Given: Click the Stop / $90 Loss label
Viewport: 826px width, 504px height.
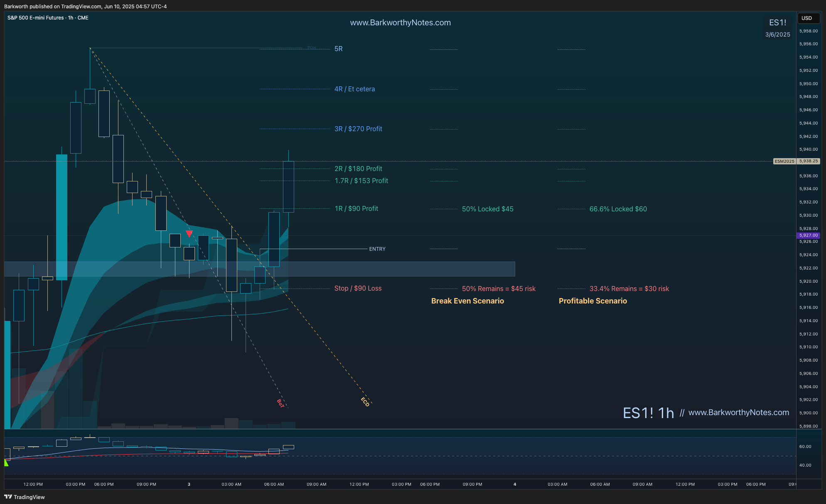Looking at the screenshot, I should (358, 289).
